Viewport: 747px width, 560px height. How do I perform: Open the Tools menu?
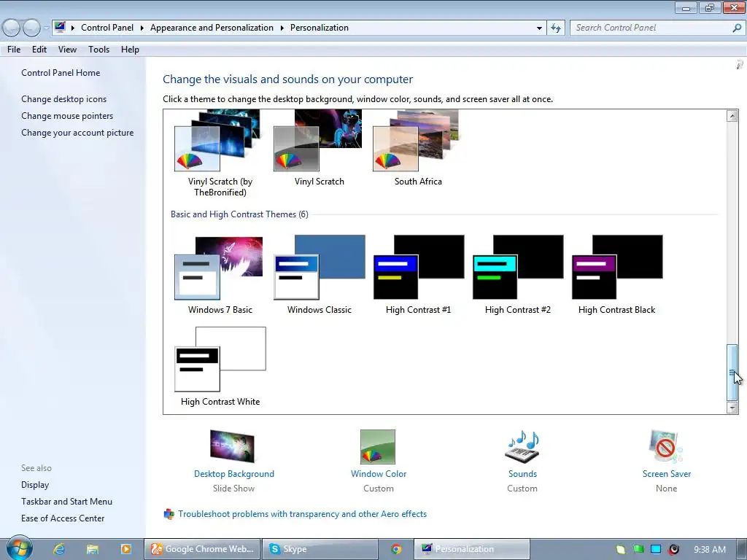click(x=98, y=50)
